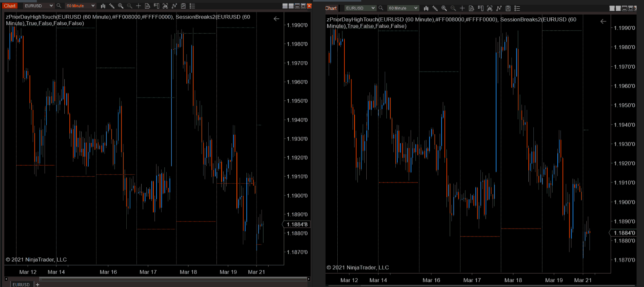
Task: Toggle Chart Trader in right chart toolbar
Action: pos(480,8)
